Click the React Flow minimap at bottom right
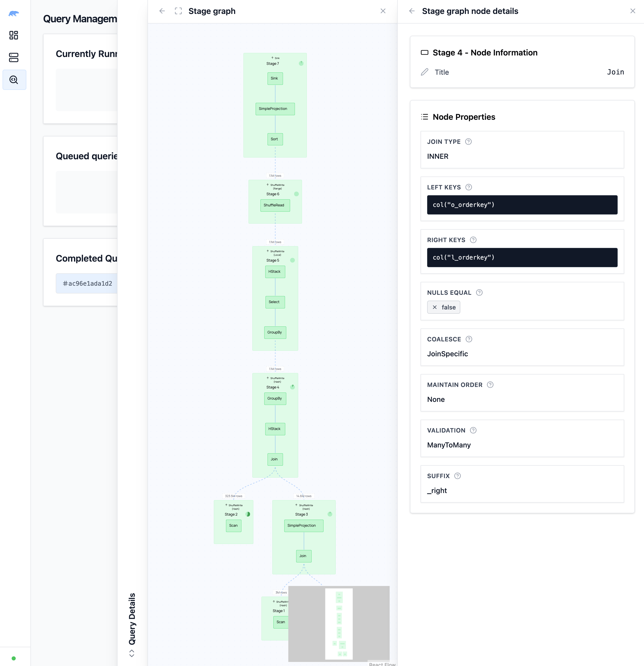Viewport: 644px width, 666px height. tap(339, 623)
